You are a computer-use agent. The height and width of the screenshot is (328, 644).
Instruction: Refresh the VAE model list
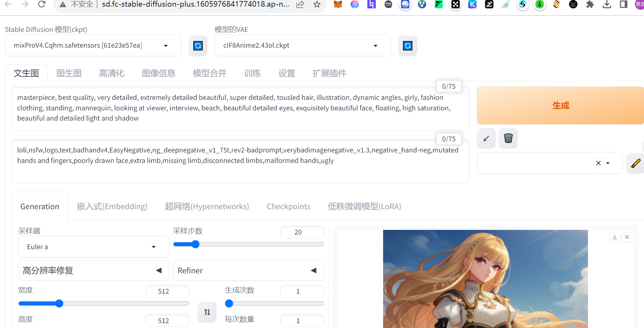point(408,46)
